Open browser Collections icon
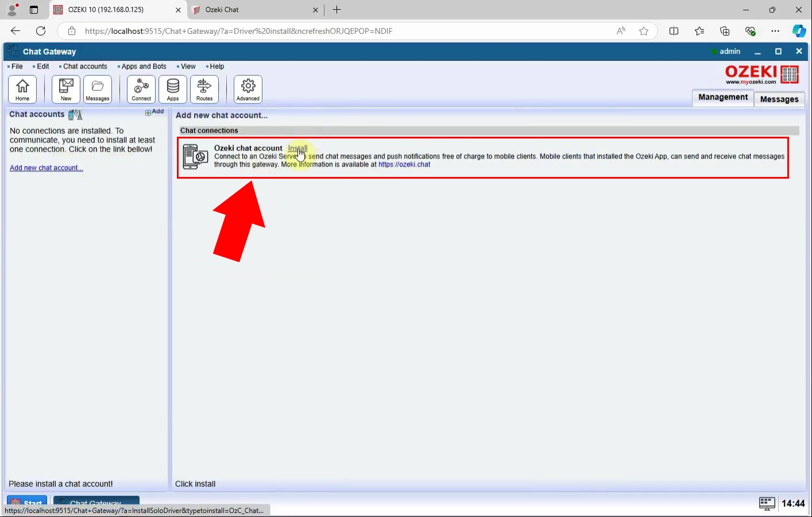The height and width of the screenshot is (517, 812). coord(725,31)
